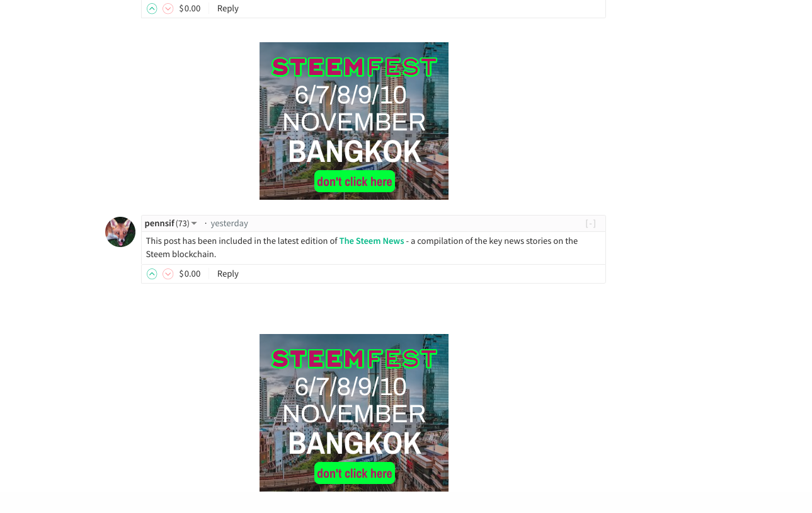Open pennsif's profile from the username
Screen dimensions: 812x513
tap(159, 224)
